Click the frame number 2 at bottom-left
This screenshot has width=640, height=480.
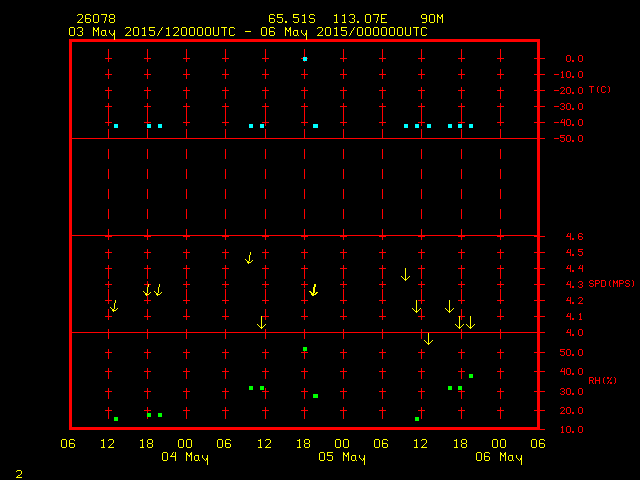18,472
